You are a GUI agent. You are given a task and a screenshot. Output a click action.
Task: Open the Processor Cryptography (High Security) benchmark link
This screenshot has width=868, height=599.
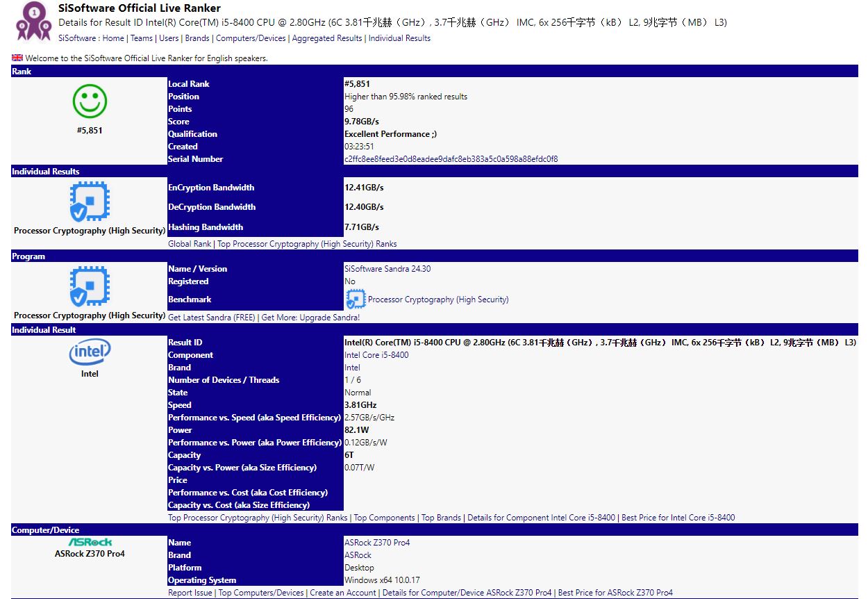click(x=438, y=299)
